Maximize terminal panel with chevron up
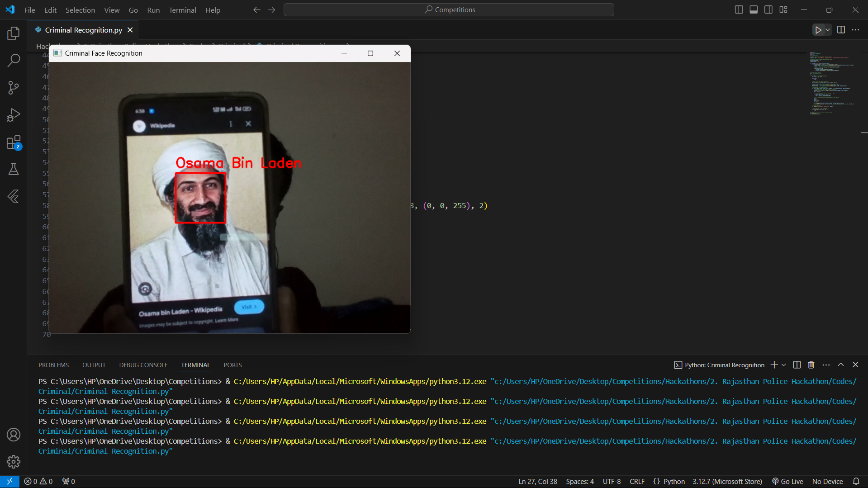This screenshot has height=488, width=868. point(841,365)
